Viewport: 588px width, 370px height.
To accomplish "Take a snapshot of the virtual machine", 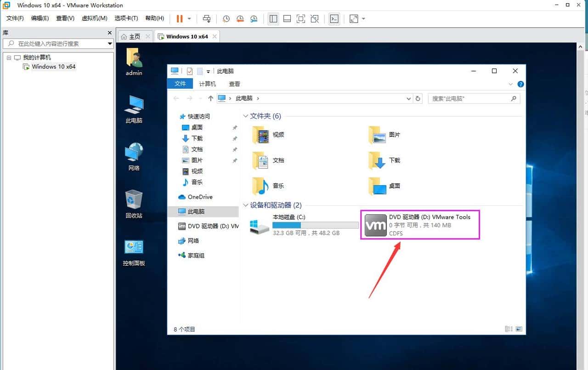I will [x=226, y=19].
